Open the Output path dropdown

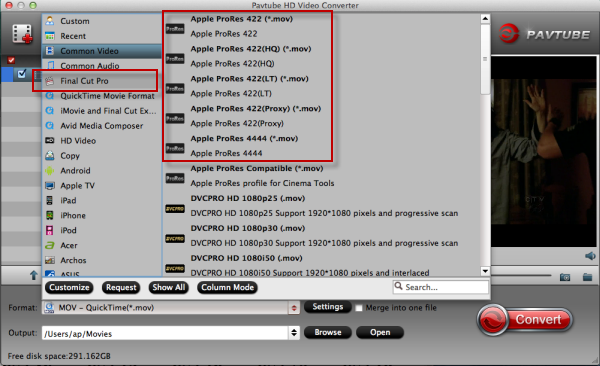tap(294, 333)
